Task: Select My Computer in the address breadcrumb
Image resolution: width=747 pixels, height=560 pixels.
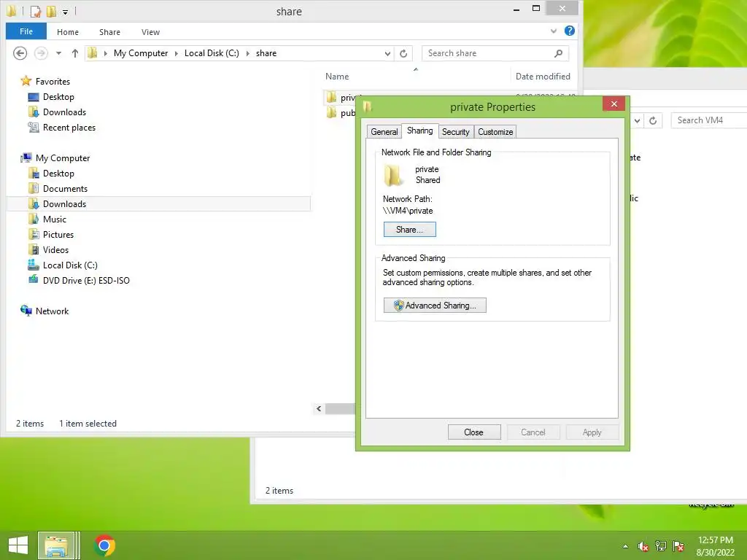Action: click(x=141, y=53)
